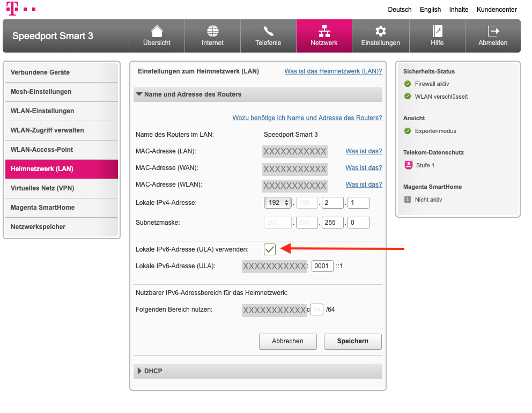The image size is (532, 413).
Task: Open Magenta SmartHome in sidebar
Action: point(62,208)
